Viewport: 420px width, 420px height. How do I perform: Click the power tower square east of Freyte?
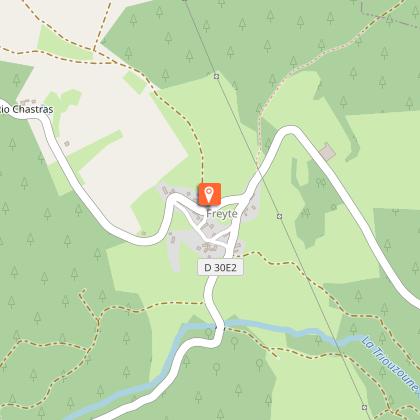(x=279, y=216)
